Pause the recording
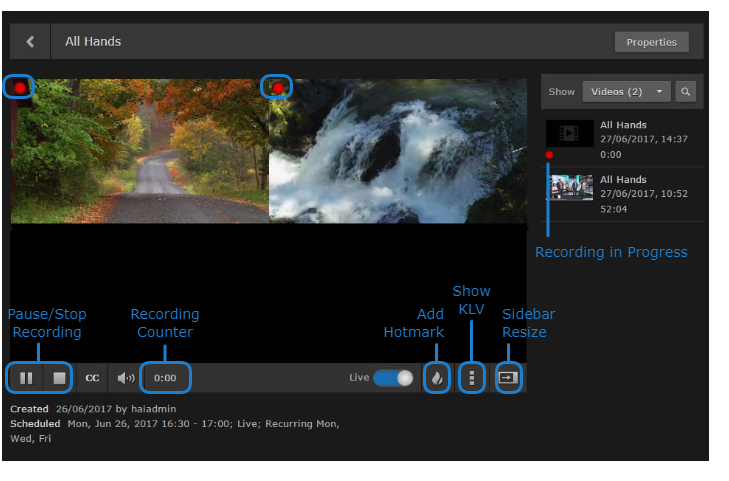Screen dimensions: 729x481 coord(26,379)
